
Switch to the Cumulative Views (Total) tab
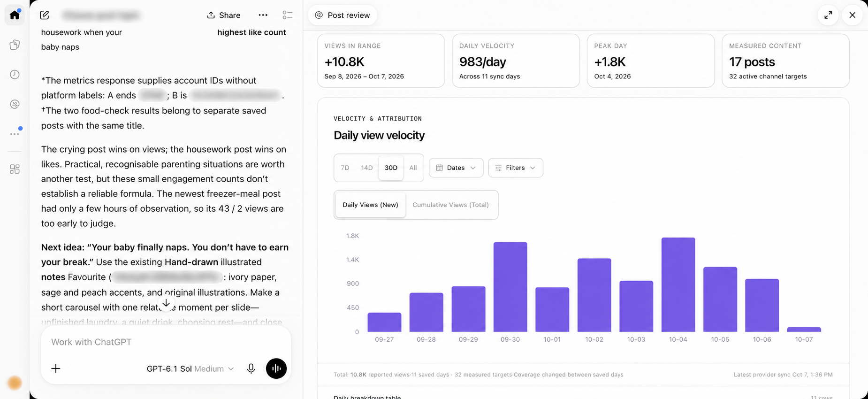click(x=450, y=205)
